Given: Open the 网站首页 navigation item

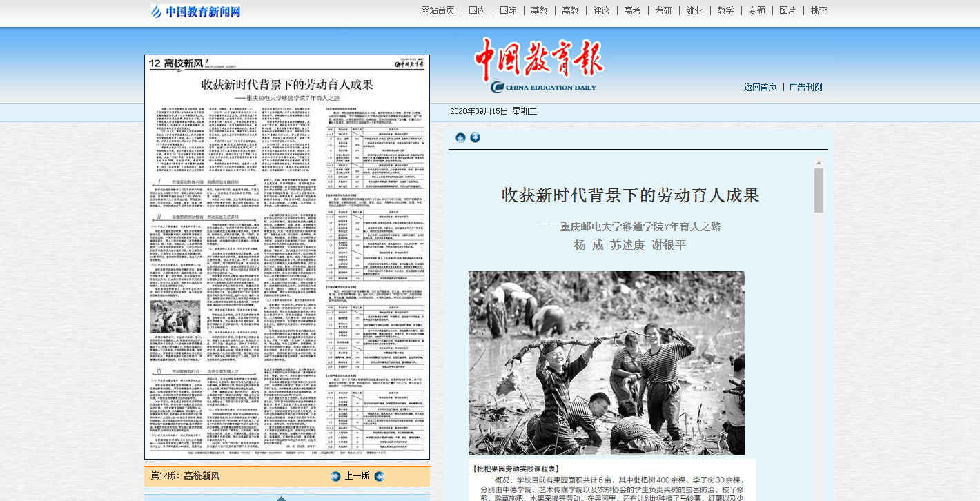Looking at the screenshot, I should [x=438, y=10].
